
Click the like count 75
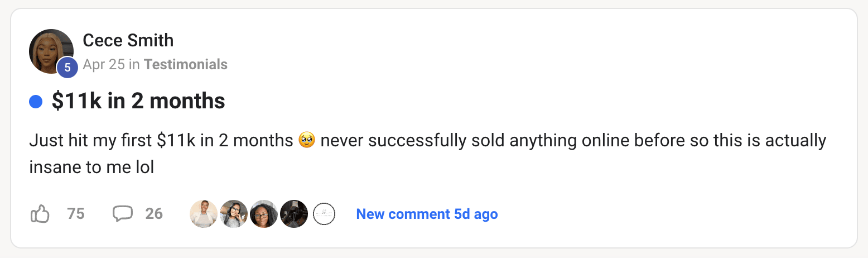pyautogui.click(x=76, y=214)
